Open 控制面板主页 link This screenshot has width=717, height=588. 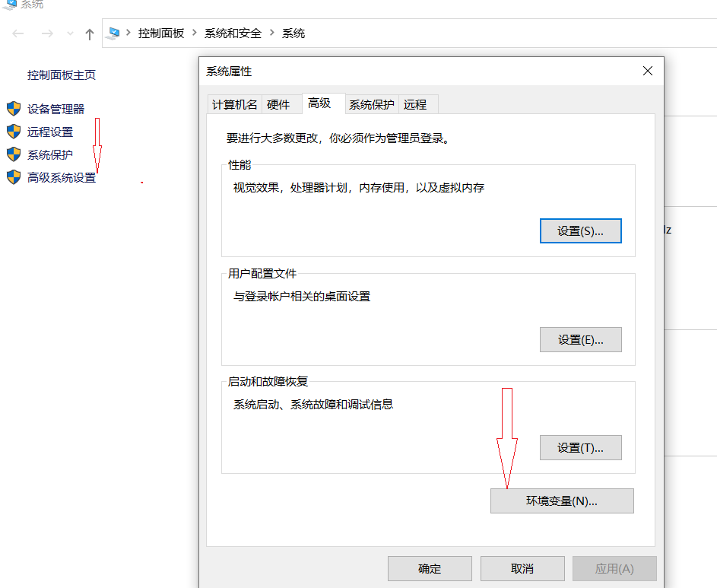point(62,75)
